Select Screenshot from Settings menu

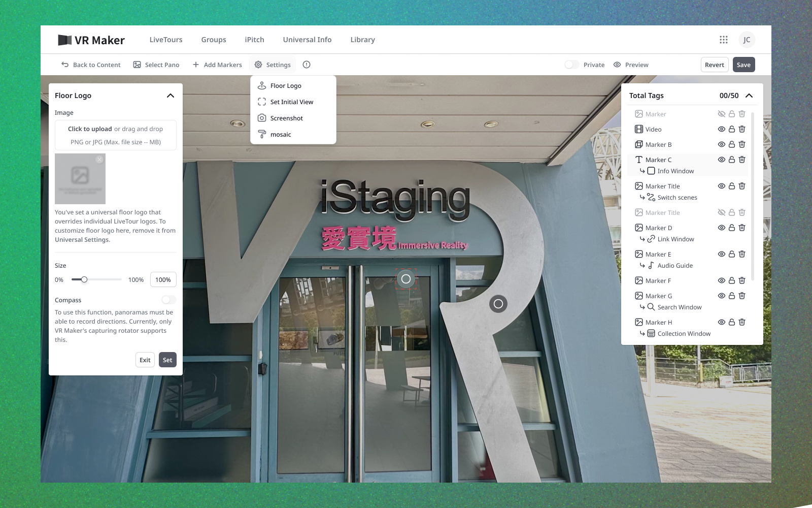click(x=293, y=118)
